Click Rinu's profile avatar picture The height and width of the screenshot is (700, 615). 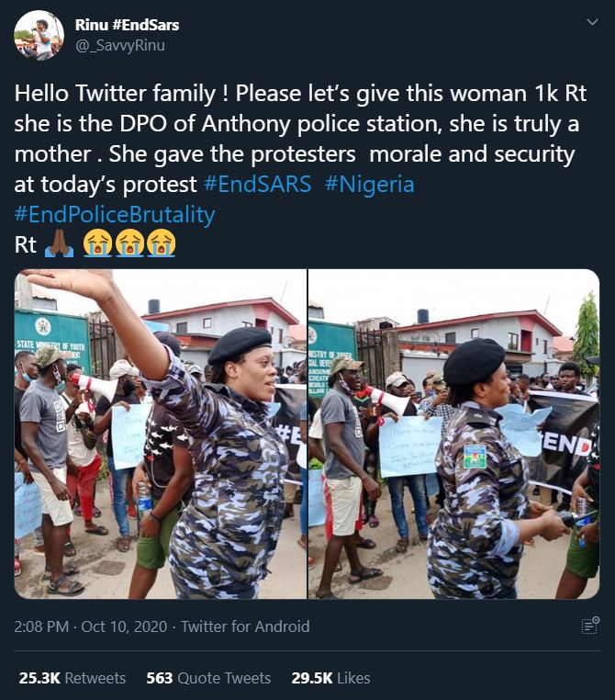(x=39, y=35)
